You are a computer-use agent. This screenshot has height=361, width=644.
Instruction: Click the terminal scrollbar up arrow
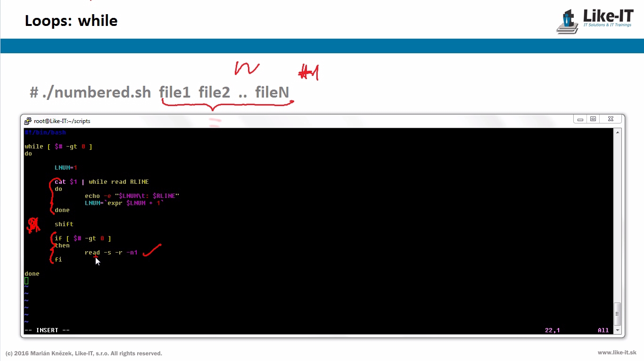tap(618, 132)
